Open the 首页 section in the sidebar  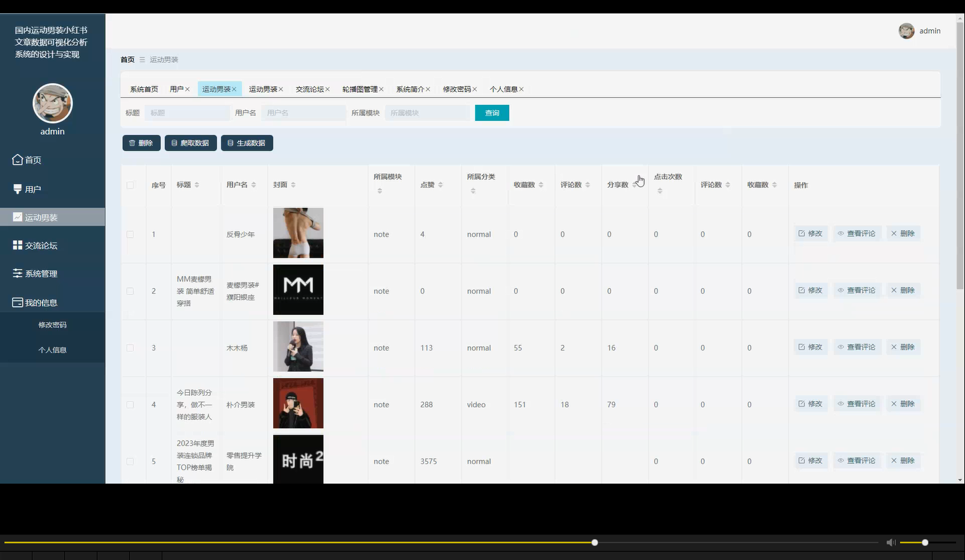coord(33,160)
